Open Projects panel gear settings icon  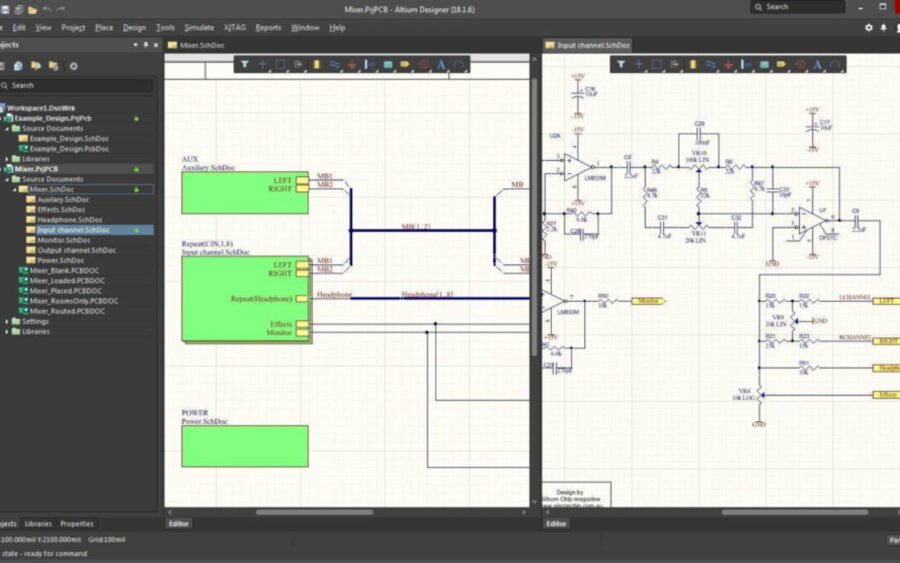pyautogui.click(x=73, y=66)
